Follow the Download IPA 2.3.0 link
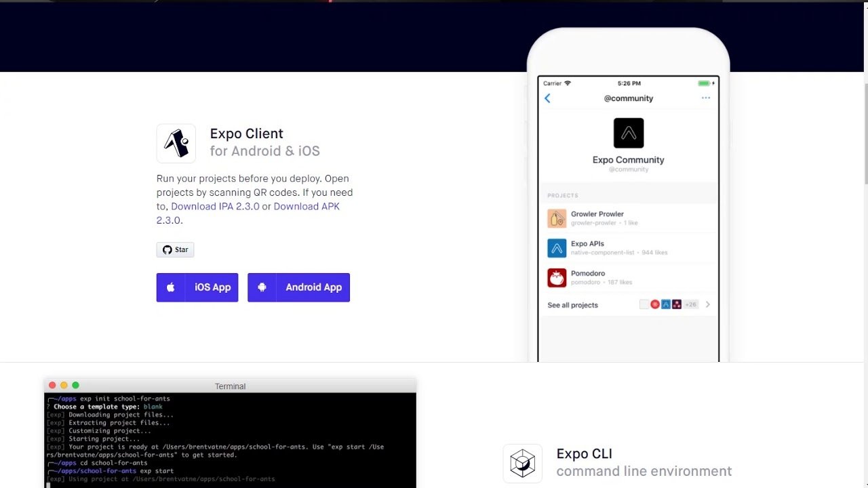The image size is (868, 488). [215, 206]
